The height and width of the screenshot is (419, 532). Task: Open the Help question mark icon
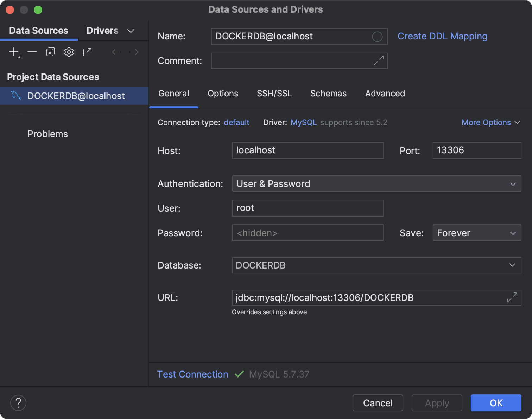click(18, 403)
